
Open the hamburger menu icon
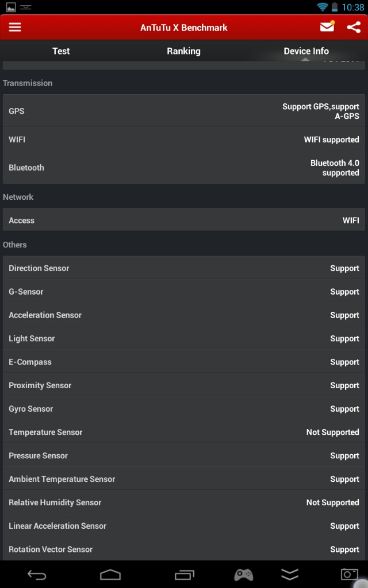[x=15, y=27]
